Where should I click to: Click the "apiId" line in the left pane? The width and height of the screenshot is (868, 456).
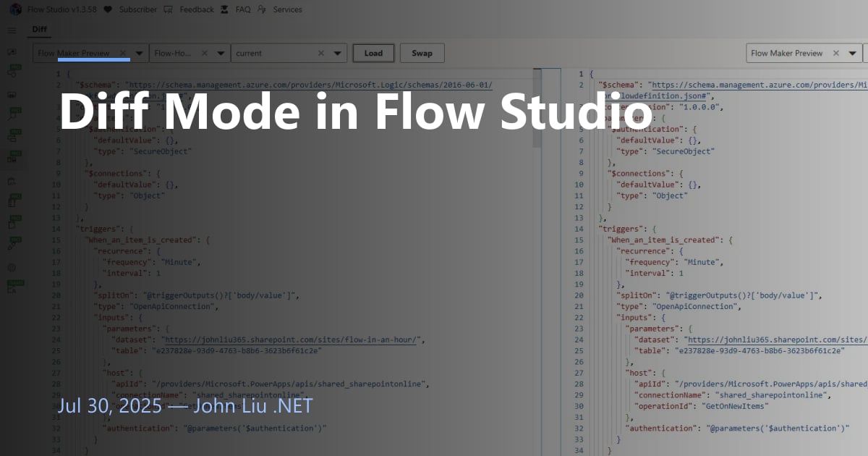(270, 384)
